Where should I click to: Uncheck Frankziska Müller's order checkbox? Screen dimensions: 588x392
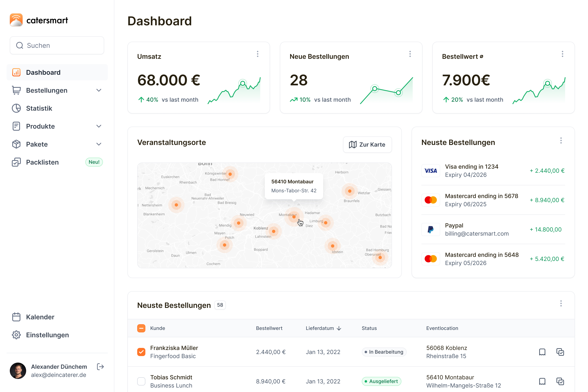pos(141,352)
